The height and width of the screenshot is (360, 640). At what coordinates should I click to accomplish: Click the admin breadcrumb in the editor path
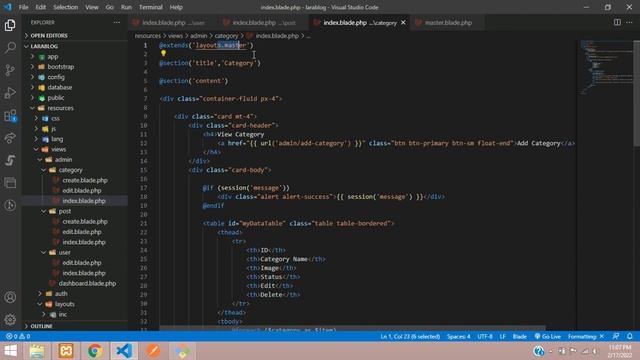pyautogui.click(x=199, y=36)
